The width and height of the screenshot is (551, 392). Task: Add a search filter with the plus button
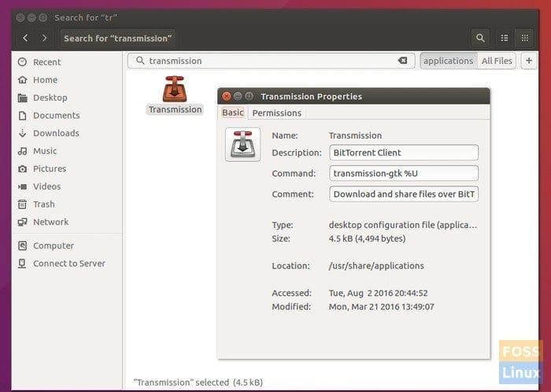pos(528,61)
